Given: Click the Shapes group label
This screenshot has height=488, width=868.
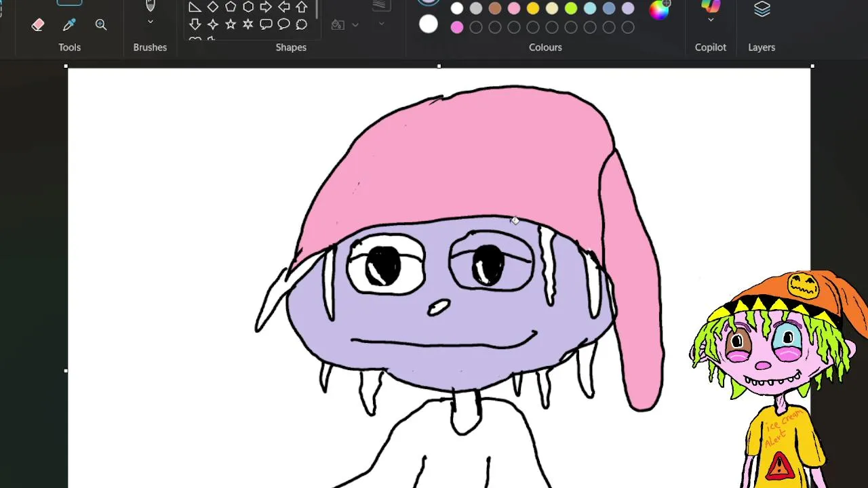Looking at the screenshot, I should click(291, 47).
